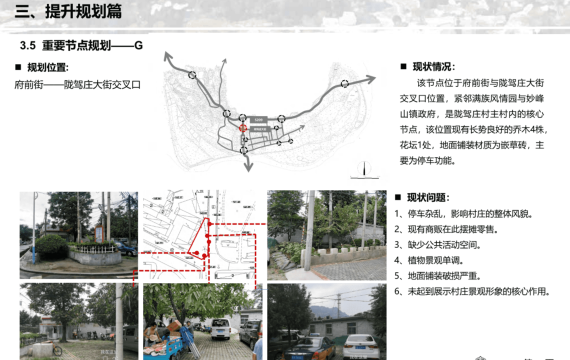Open photo of white sedan with mountain behind
The width and height of the screenshot is (570, 360).
(x=327, y=322)
